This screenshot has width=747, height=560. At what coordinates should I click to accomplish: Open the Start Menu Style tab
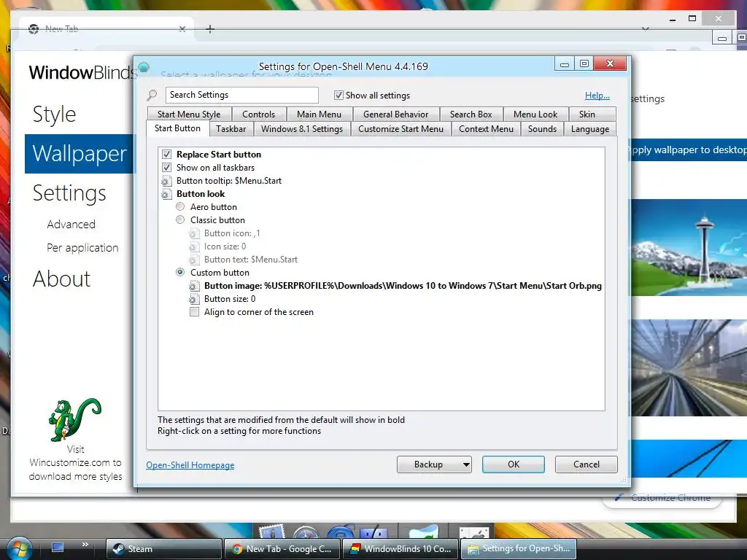[x=189, y=114]
